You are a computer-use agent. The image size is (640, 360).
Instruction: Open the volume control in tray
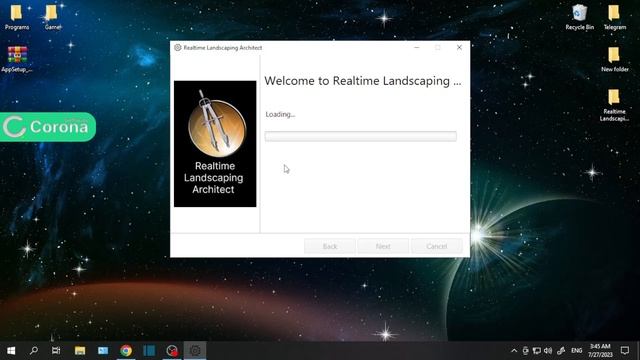pyautogui.click(x=548, y=351)
